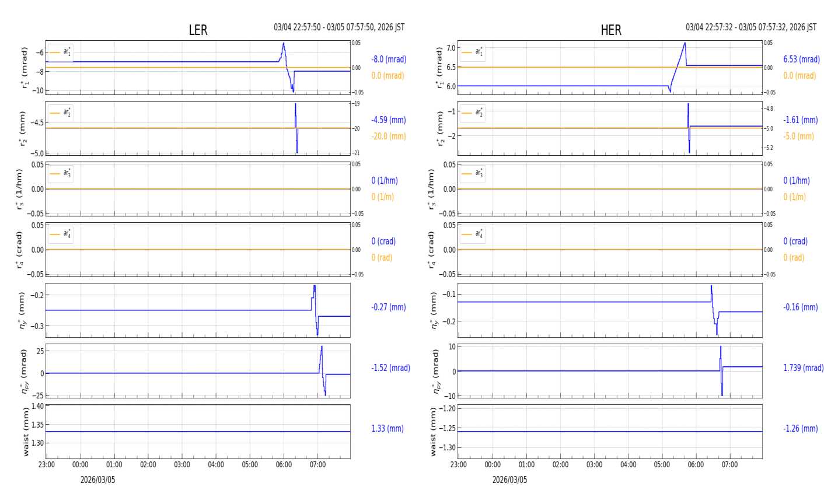
Task: Click the ∂r4* legend in HER fourth plot
Action: pyautogui.click(x=472, y=235)
